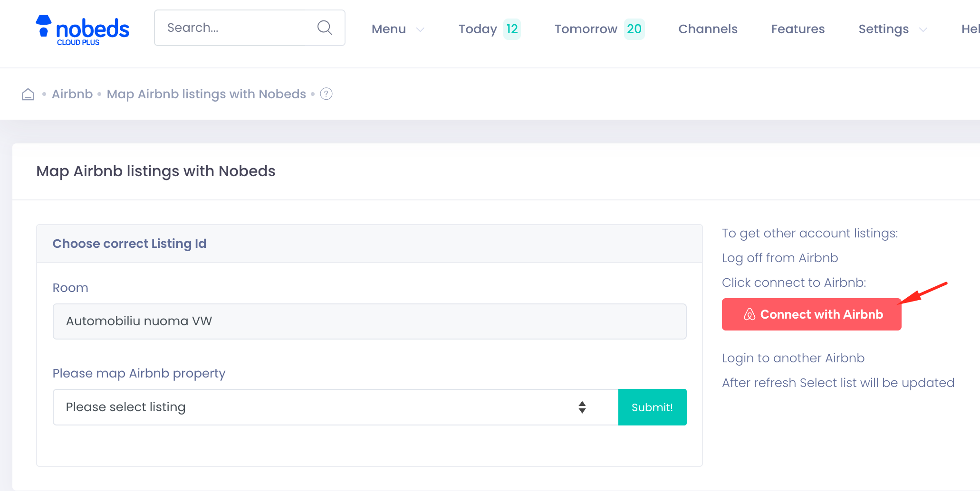Expand the Settings dropdown chevron
This screenshot has width=980, height=491.
(923, 29)
